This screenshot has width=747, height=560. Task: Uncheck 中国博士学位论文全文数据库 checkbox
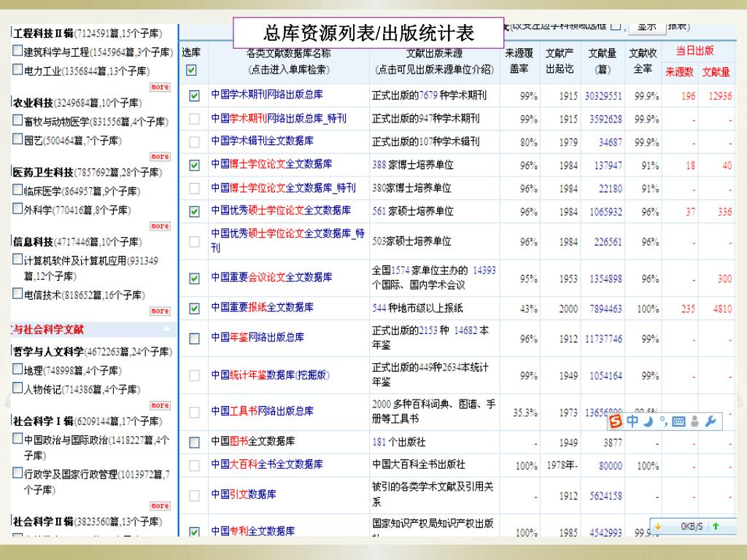pyautogui.click(x=194, y=166)
